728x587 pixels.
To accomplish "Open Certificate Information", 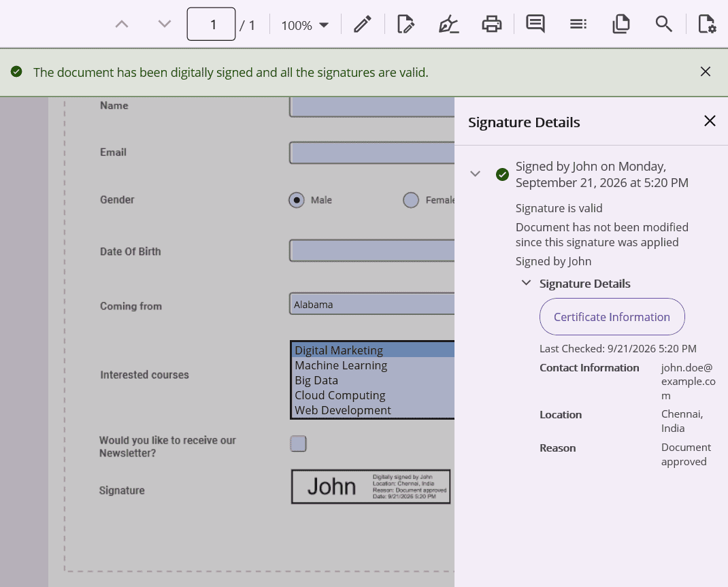I will click(x=612, y=317).
